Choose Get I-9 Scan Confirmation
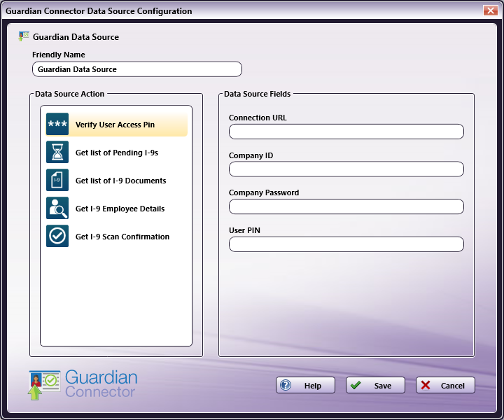This screenshot has height=420, width=504. 122,237
